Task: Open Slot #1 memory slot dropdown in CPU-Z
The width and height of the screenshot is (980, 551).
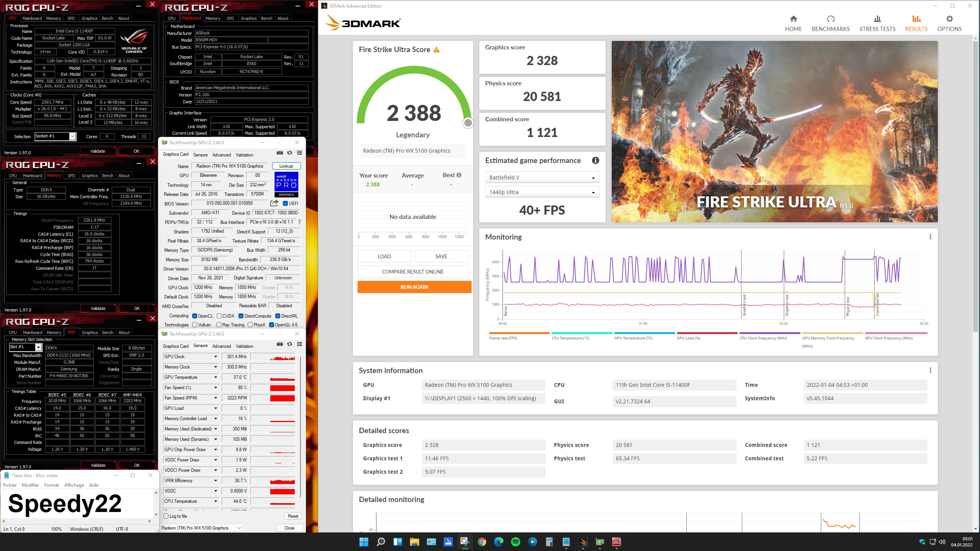Action: [25, 347]
